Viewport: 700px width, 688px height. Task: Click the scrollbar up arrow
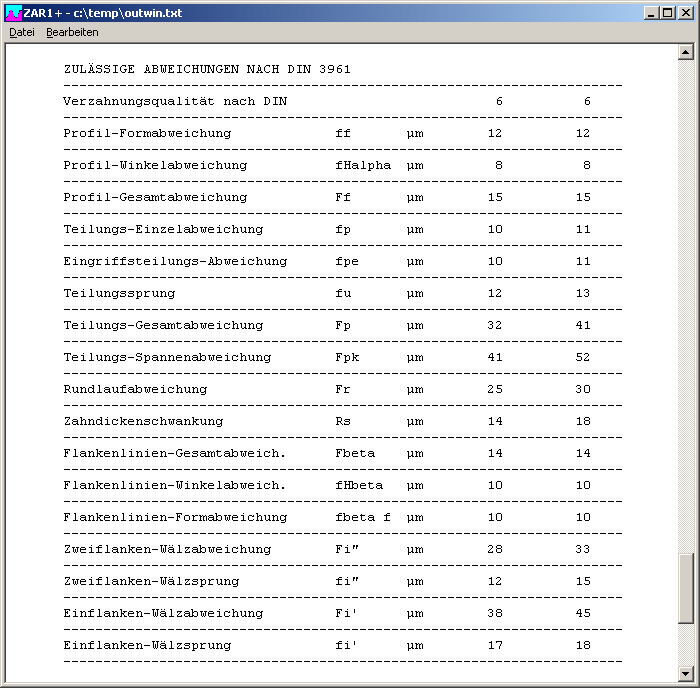click(685, 52)
